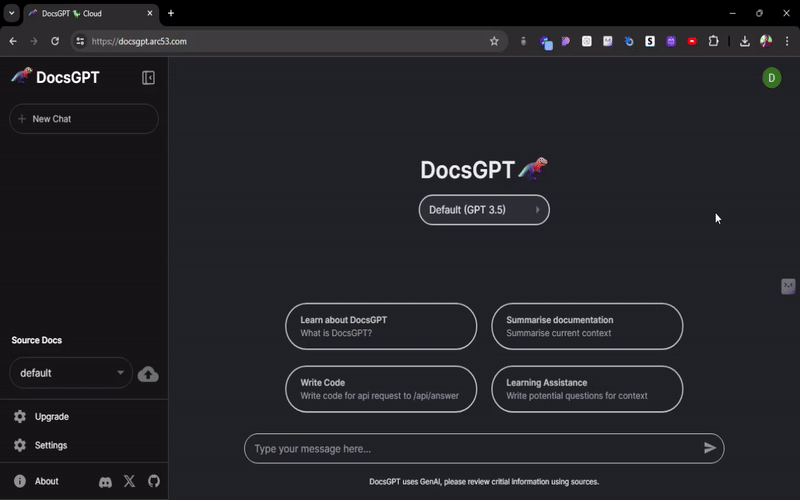Viewport: 800px width, 500px height.
Task: Start a New Chat
Action: tap(84, 119)
